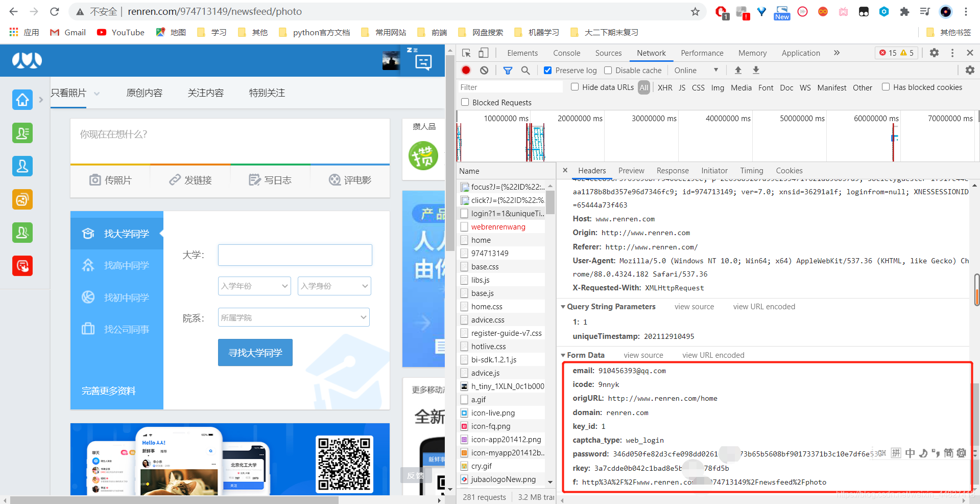Bookmark this page with star icon

[x=695, y=11]
